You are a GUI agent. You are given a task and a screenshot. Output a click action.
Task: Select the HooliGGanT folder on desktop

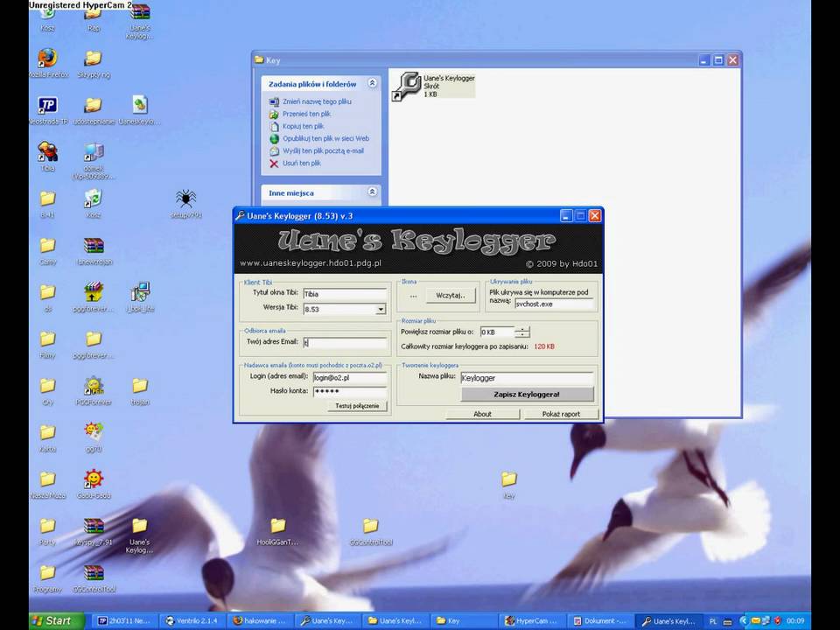pos(277,526)
